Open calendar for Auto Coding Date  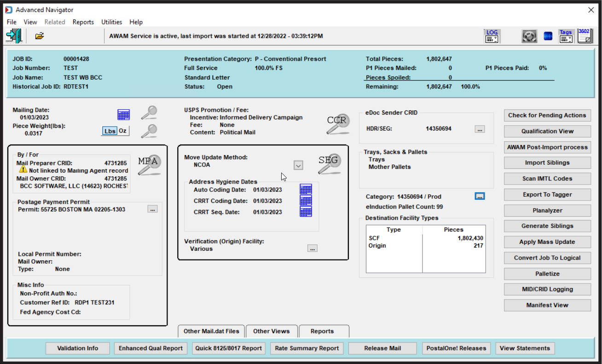tap(306, 190)
